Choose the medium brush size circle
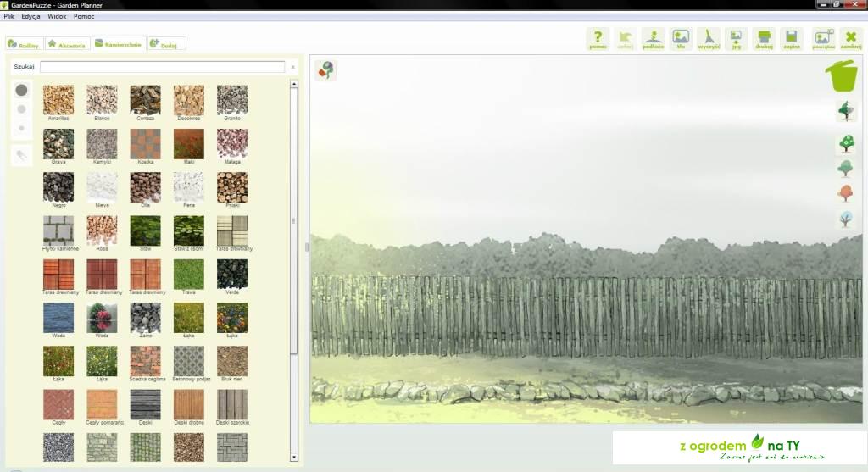Viewport: 868px width, 472px height. coord(21,109)
